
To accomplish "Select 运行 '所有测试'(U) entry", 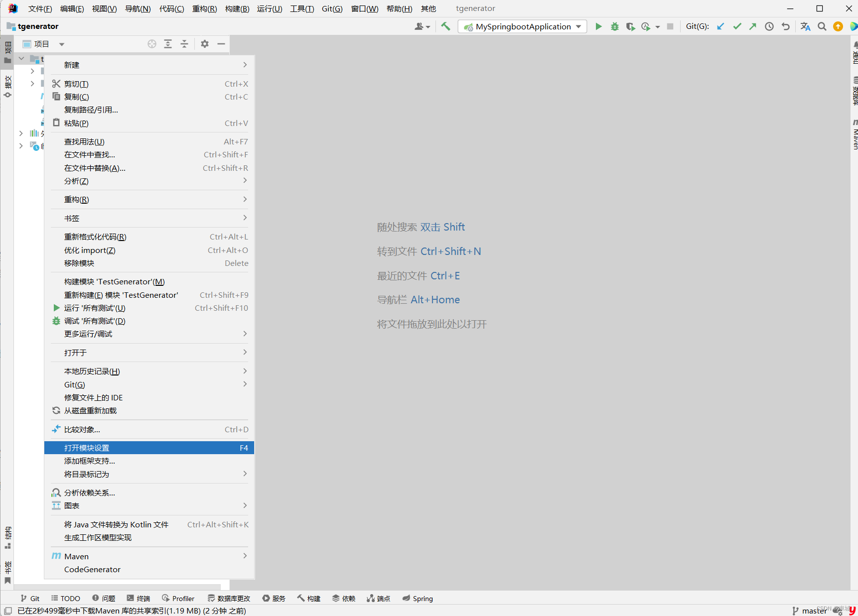I will (x=149, y=308).
